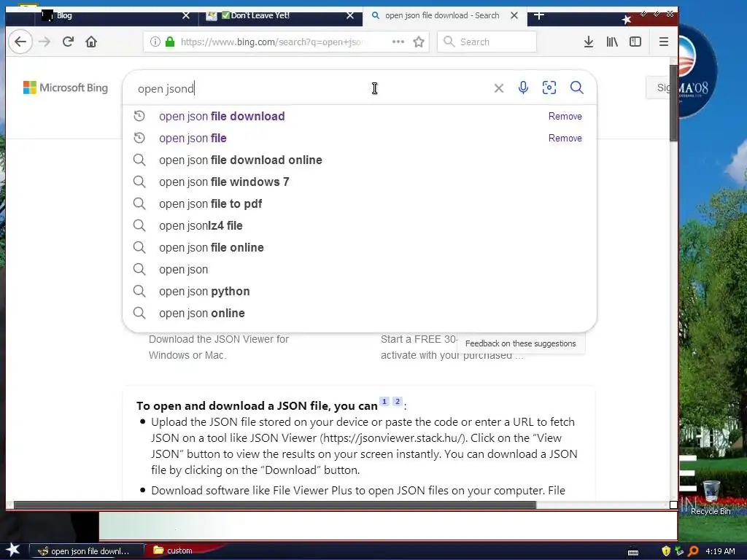Clear the Bing search box text
This screenshot has height=560, width=747.
499,88
